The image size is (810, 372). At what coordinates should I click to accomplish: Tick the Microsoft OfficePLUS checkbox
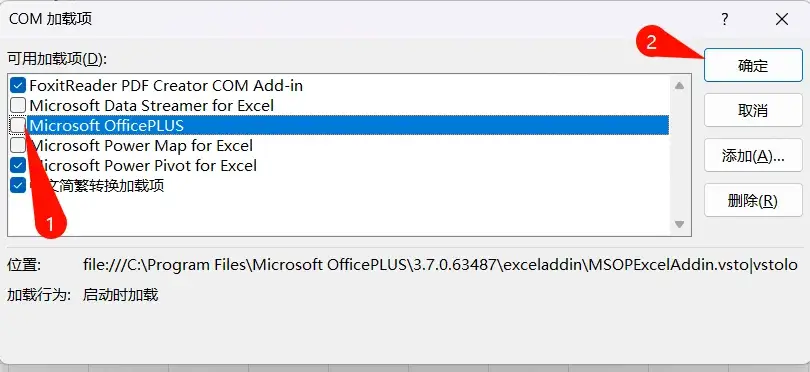click(18, 125)
